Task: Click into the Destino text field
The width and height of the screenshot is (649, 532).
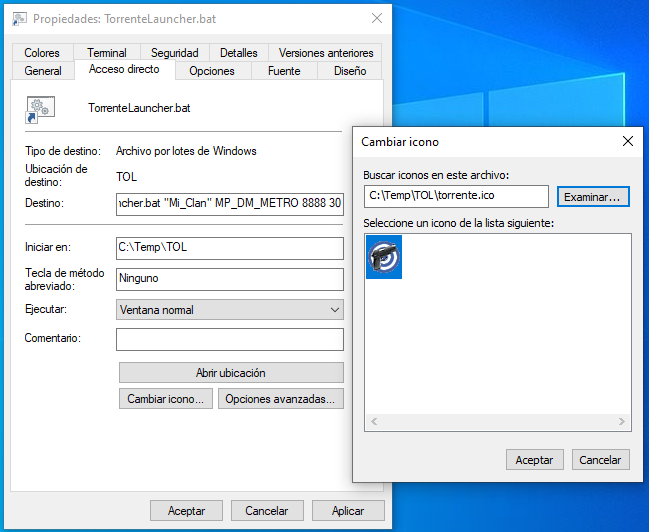Action: 229,204
